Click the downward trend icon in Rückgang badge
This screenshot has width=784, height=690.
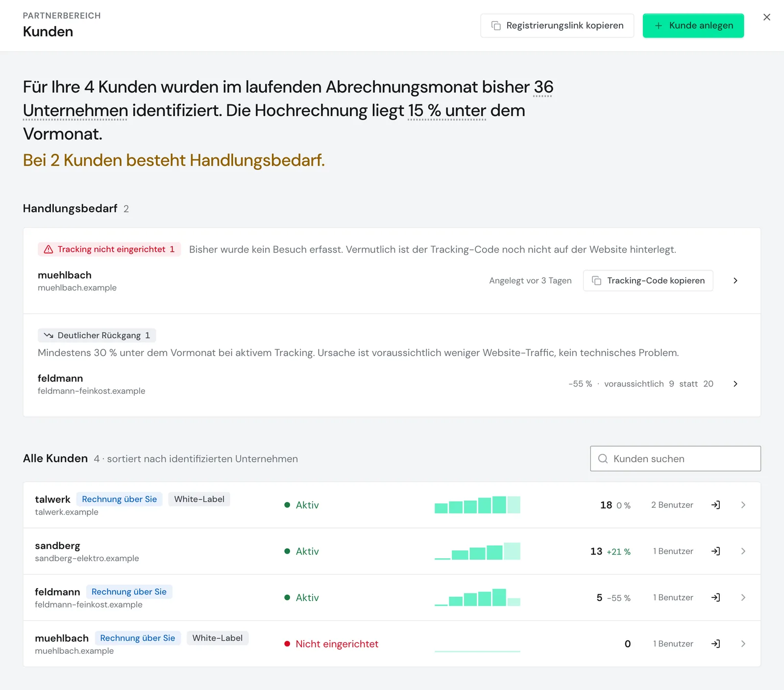(49, 335)
